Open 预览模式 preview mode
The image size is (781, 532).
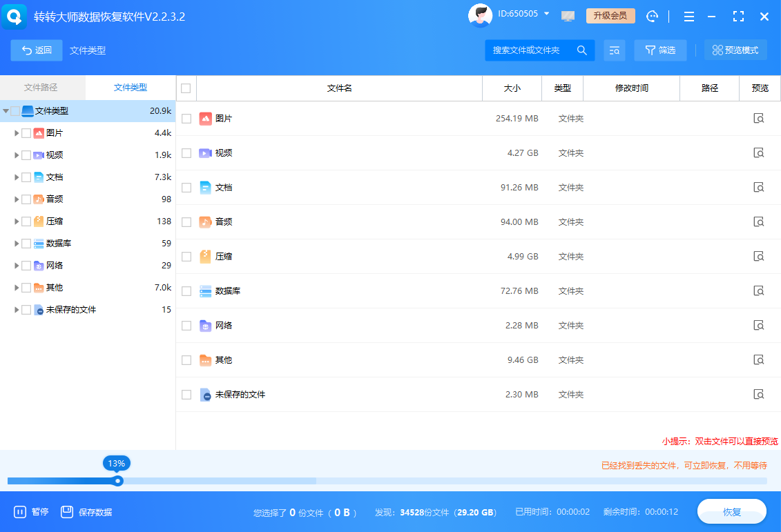pos(735,50)
